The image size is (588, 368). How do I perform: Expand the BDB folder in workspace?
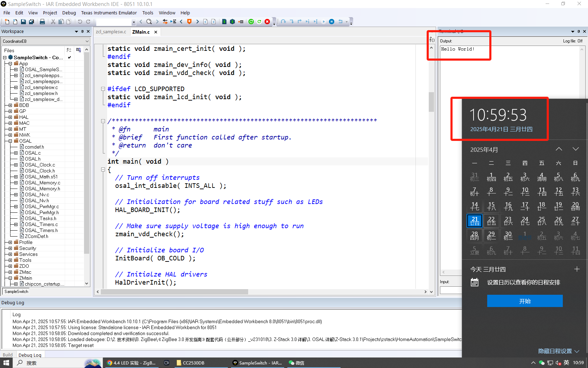tap(10, 105)
